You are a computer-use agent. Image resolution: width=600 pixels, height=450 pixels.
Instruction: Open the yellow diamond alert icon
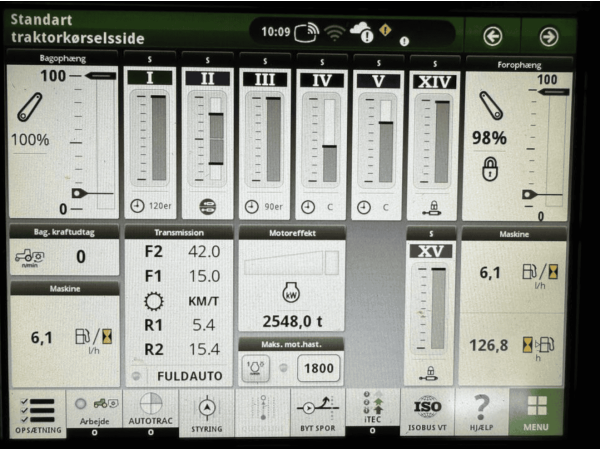pyautogui.click(x=386, y=30)
